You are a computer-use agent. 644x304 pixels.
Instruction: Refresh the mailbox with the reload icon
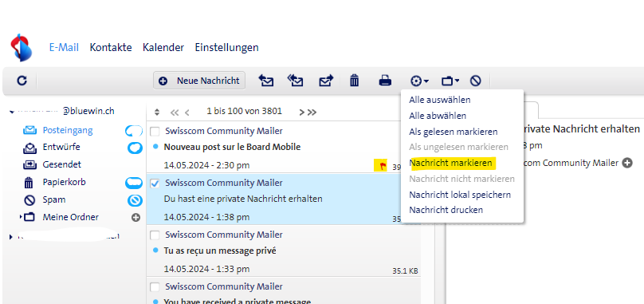click(22, 81)
